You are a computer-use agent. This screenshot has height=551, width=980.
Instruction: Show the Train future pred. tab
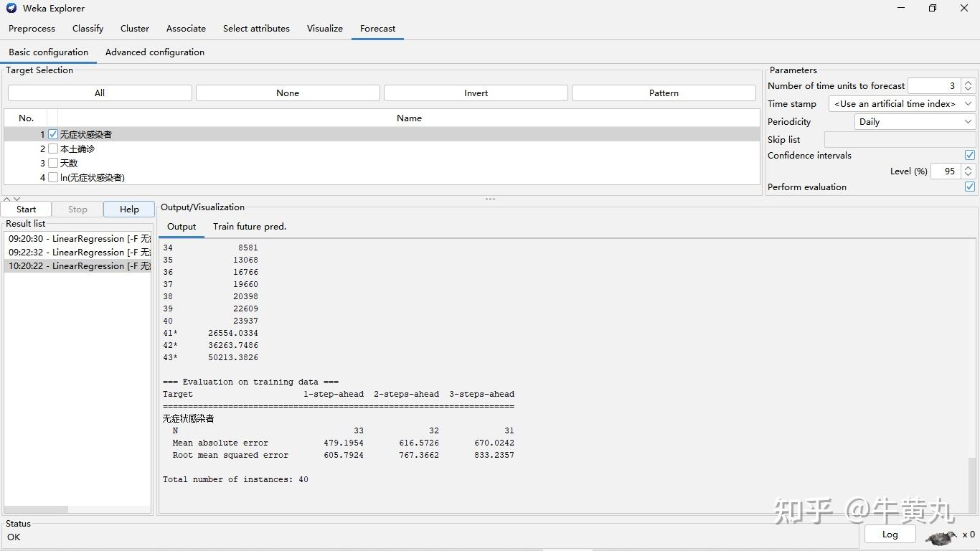pyautogui.click(x=249, y=227)
